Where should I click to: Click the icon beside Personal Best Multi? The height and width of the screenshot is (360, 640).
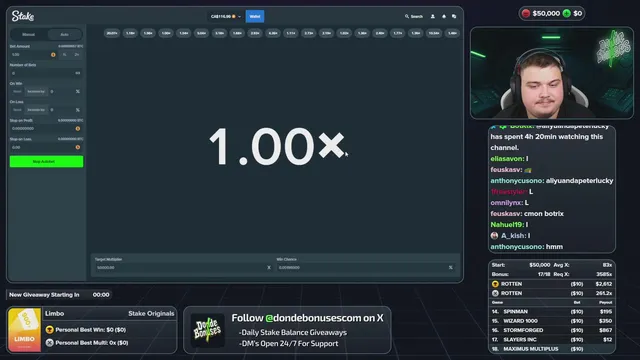[49, 343]
